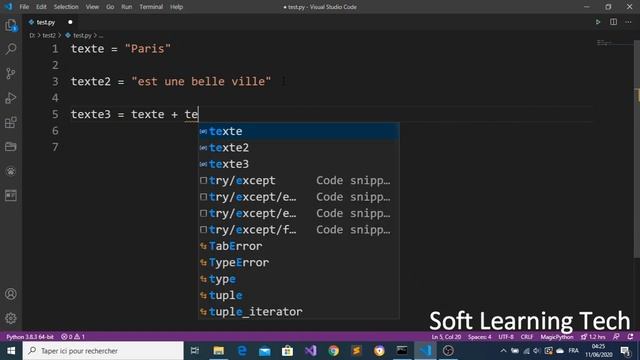The image size is (640, 360).
Task: Click the minimap code preview
Action: point(604,42)
